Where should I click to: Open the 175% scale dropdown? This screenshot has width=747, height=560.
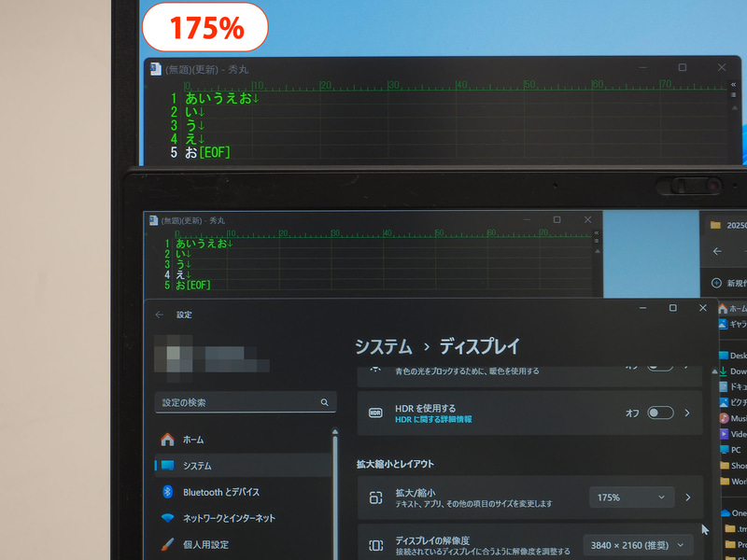(632, 497)
